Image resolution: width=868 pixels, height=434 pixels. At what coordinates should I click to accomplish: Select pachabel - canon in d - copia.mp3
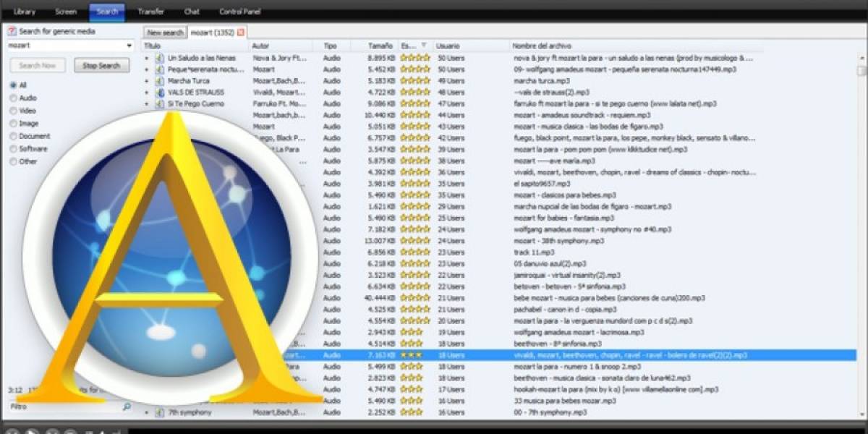565,310
